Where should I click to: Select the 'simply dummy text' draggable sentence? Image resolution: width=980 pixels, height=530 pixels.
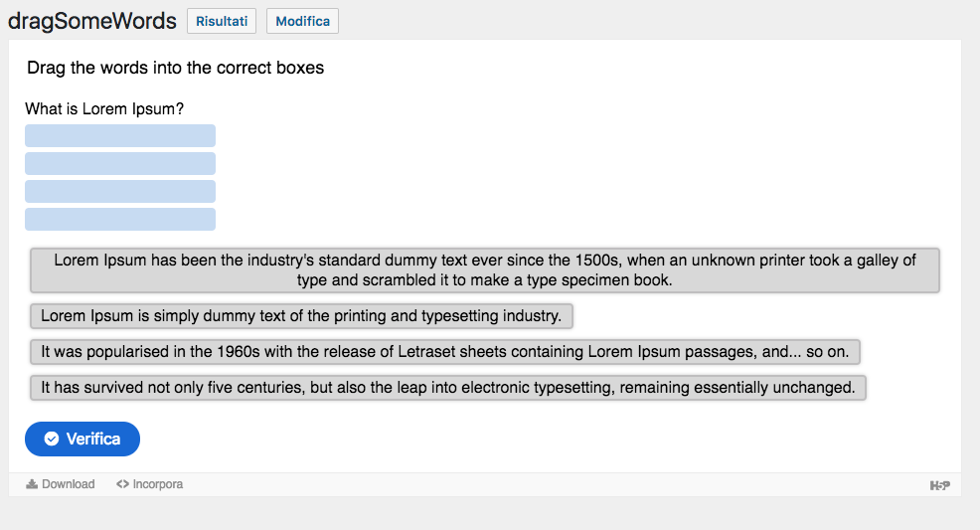tap(301, 315)
